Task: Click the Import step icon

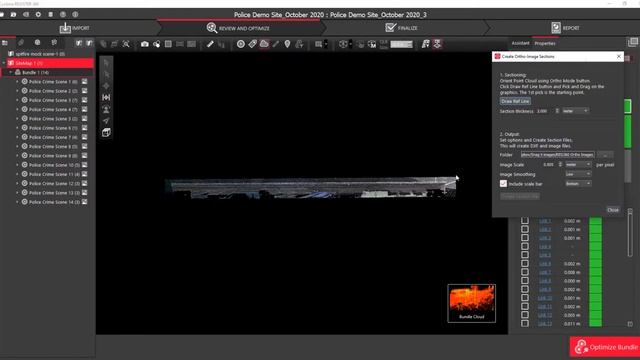Action: (x=65, y=28)
